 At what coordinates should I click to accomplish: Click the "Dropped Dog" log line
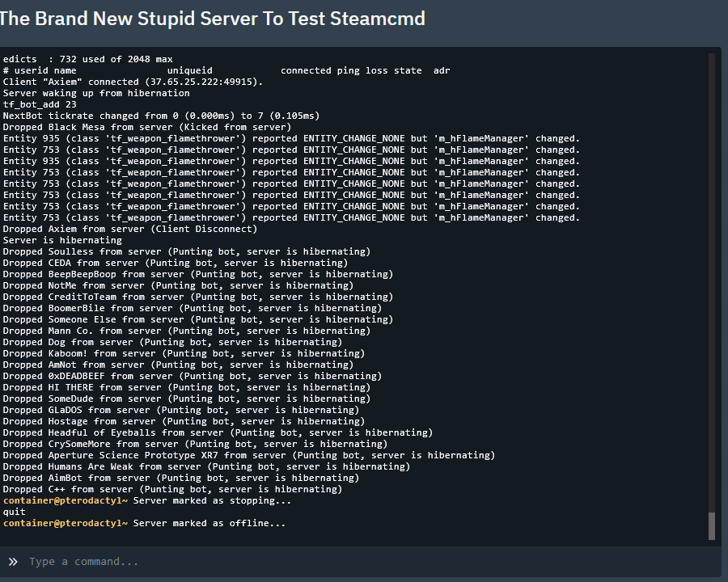tap(172, 342)
